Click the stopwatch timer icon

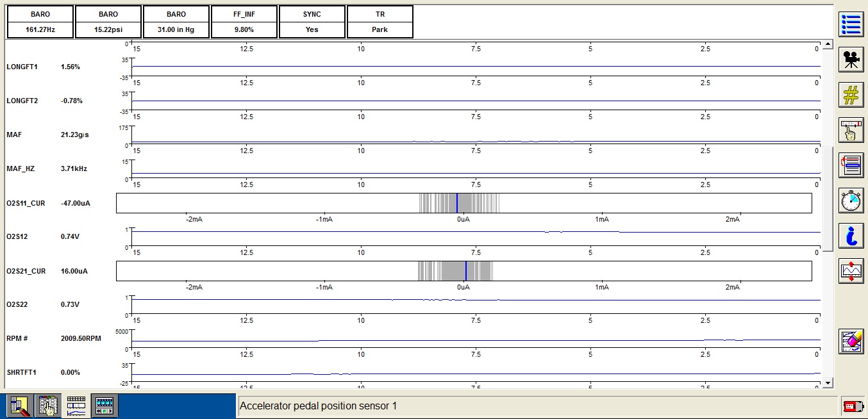click(851, 201)
